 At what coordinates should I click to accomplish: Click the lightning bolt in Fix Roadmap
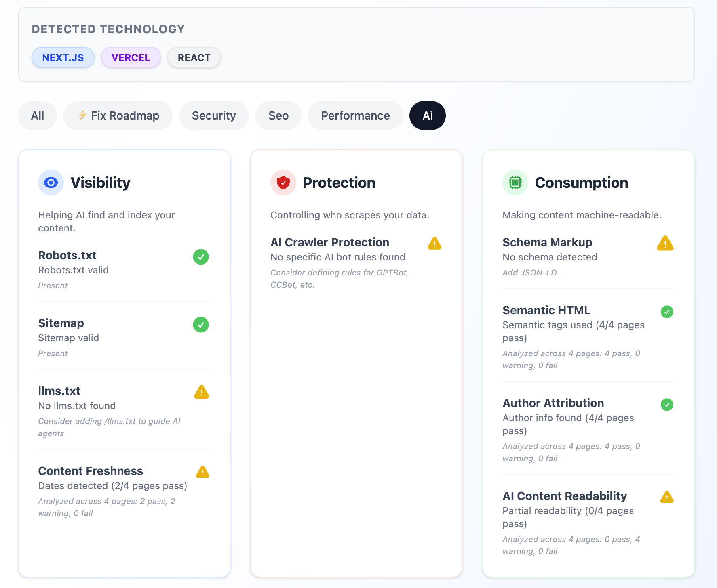82,115
